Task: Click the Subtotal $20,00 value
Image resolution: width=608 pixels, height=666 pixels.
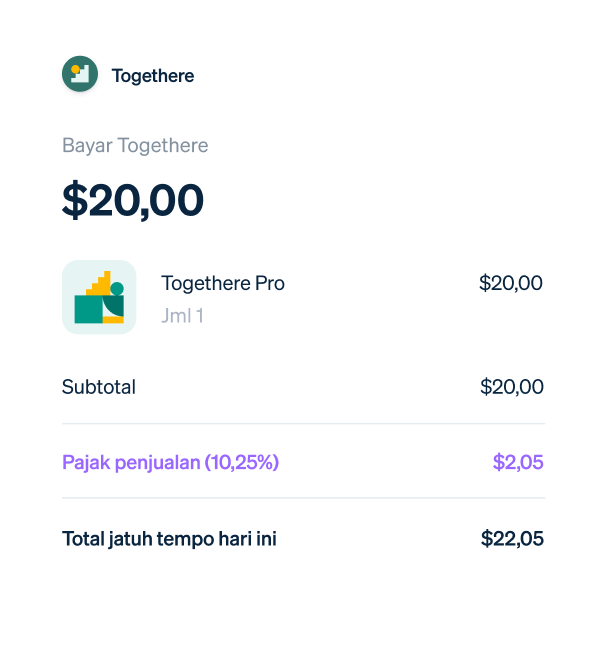Action: [512, 387]
